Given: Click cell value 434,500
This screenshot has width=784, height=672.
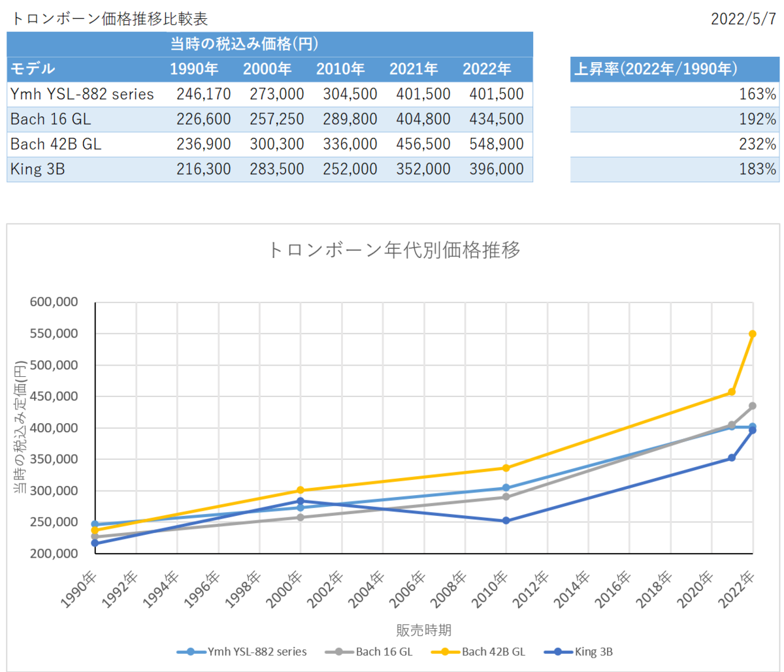Looking at the screenshot, I should 497,119.
